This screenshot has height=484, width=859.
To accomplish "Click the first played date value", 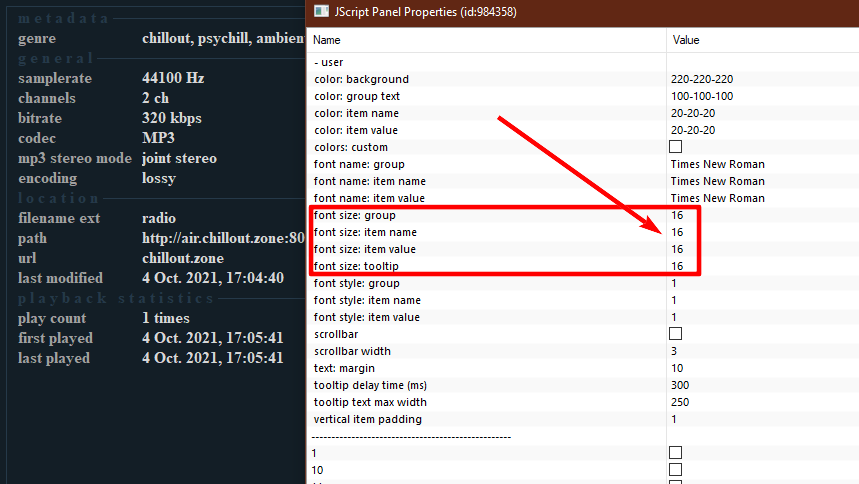I will click(213, 338).
